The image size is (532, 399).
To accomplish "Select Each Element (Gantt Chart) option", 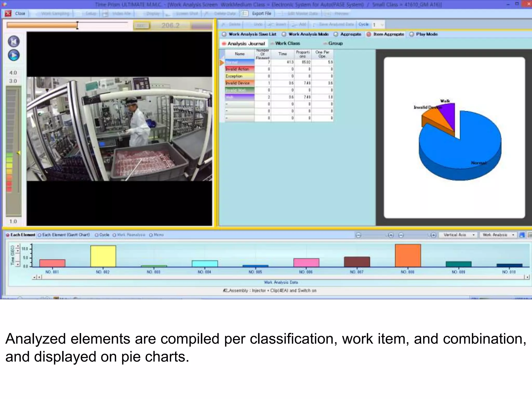I will 40,235.
